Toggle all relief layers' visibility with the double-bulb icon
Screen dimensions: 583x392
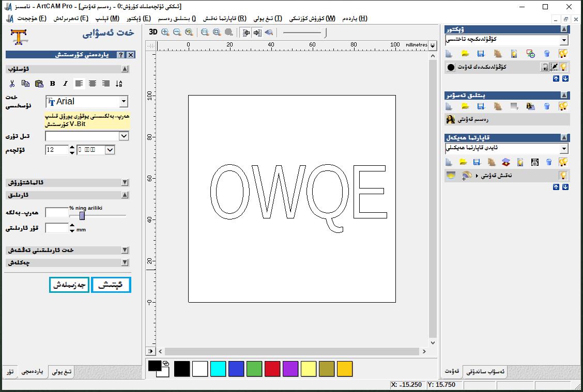(563, 162)
